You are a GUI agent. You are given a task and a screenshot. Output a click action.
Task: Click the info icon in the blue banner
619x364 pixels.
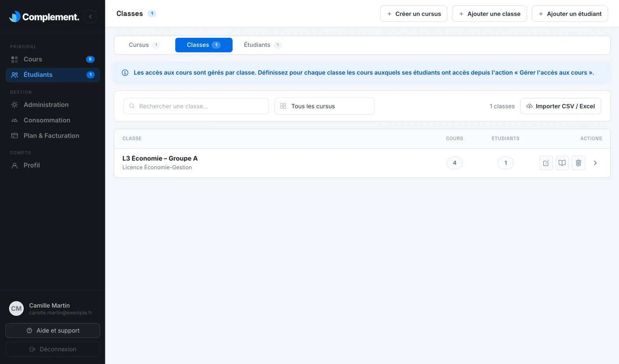[125, 73]
